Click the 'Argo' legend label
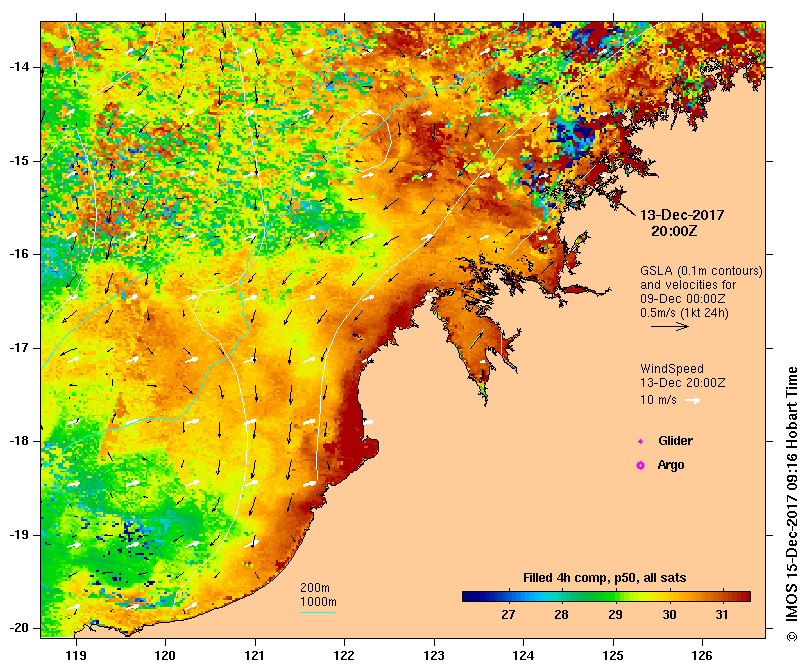Screen dimensions: 809x672 671,465
